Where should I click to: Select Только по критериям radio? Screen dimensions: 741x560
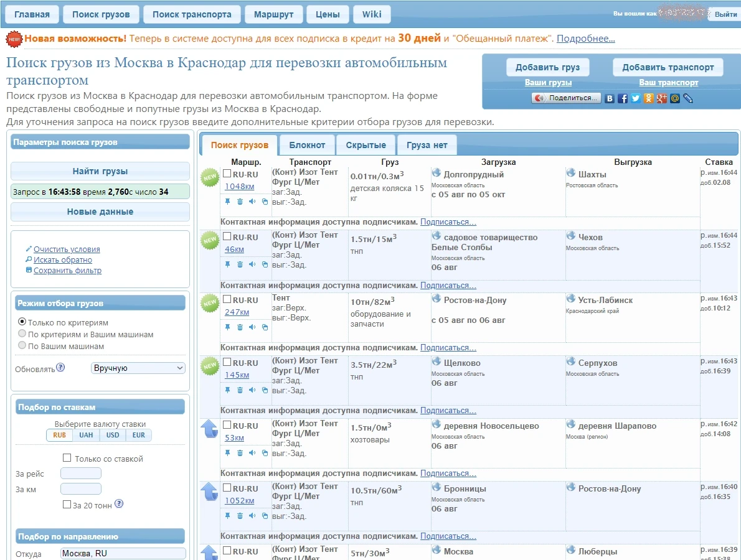tap(22, 322)
